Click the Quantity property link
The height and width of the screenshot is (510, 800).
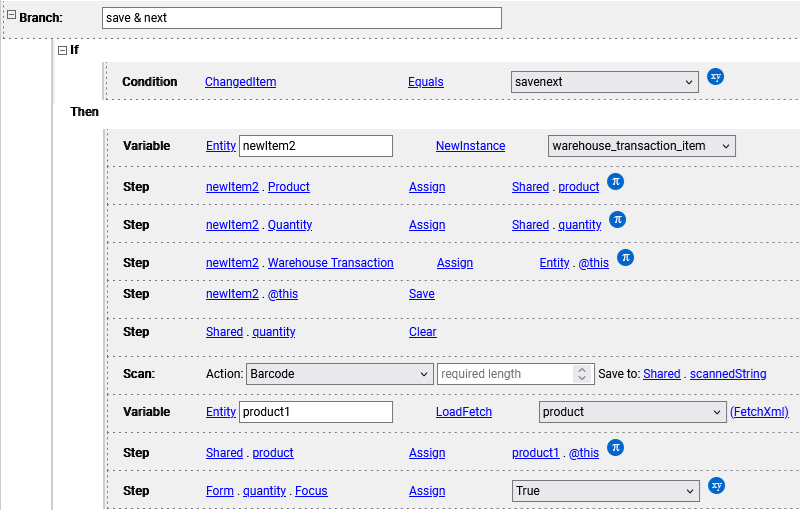(x=290, y=225)
